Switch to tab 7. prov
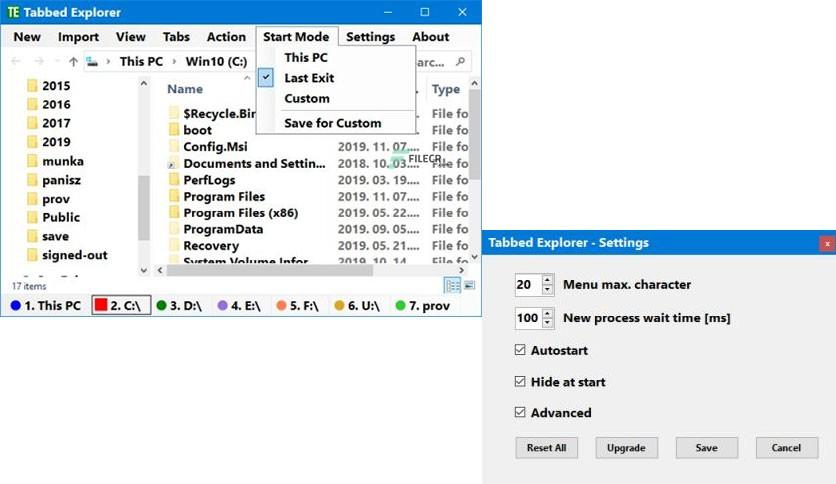Viewport: 836px width, 484px height. tap(423, 305)
